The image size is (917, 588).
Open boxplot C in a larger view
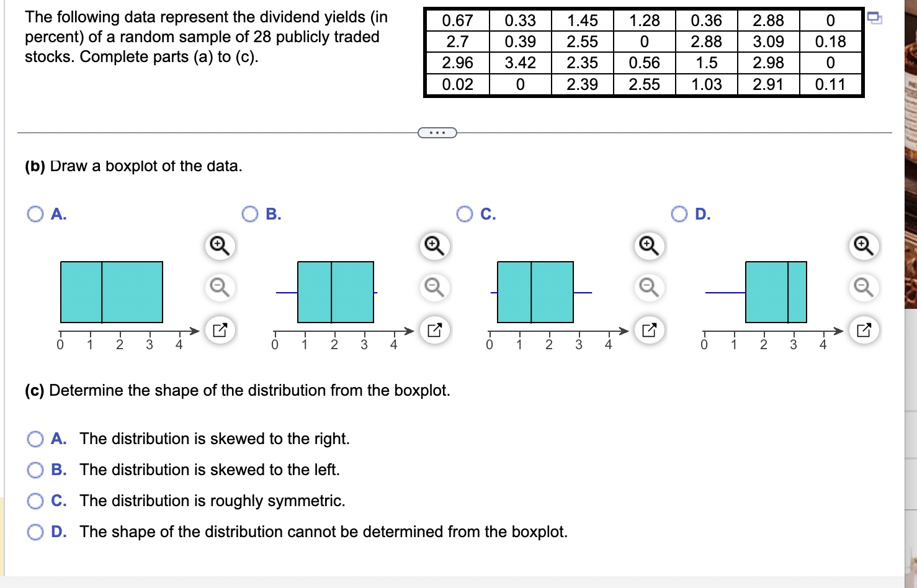[648, 330]
